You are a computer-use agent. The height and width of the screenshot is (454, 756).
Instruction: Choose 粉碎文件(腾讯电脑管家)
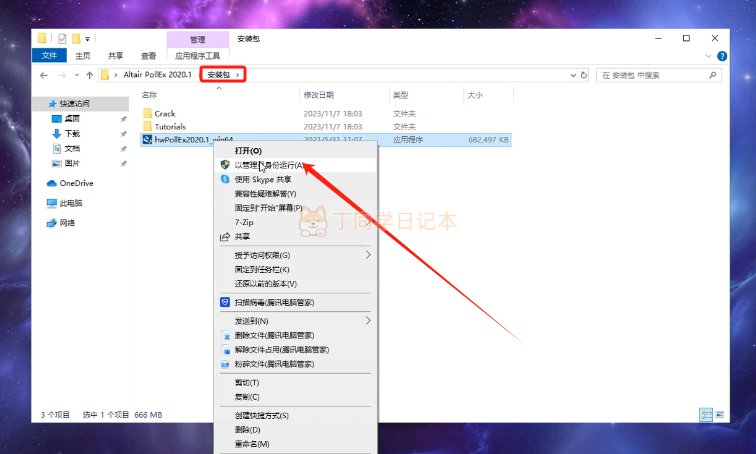pos(295,364)
